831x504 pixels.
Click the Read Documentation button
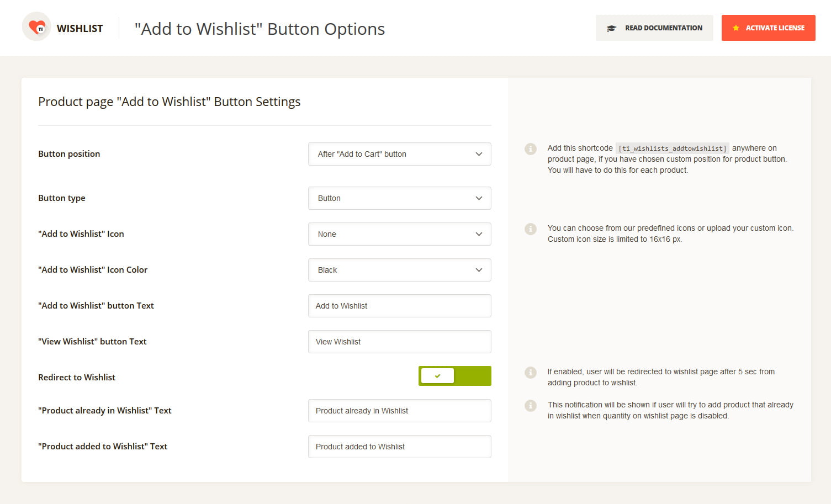click(x=654, y=28)
